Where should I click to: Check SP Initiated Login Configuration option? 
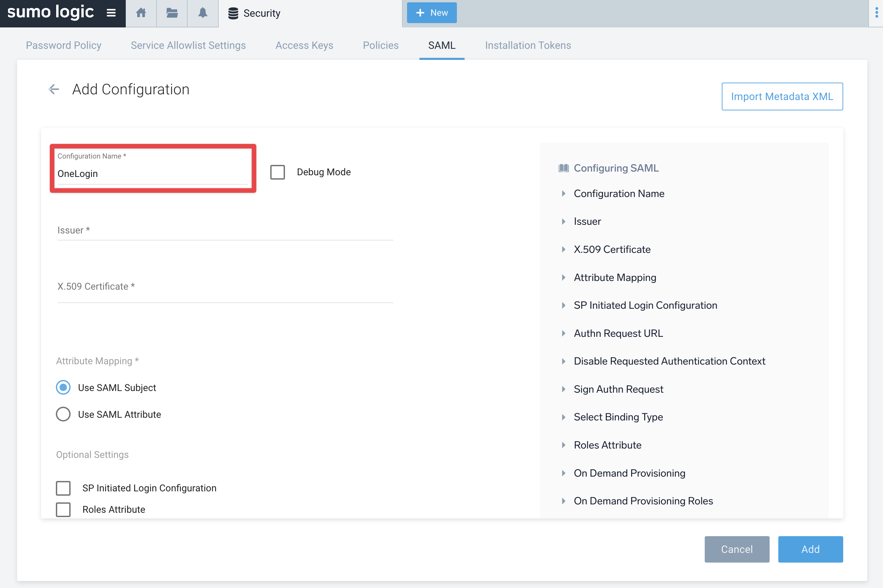tap(63, 488)
